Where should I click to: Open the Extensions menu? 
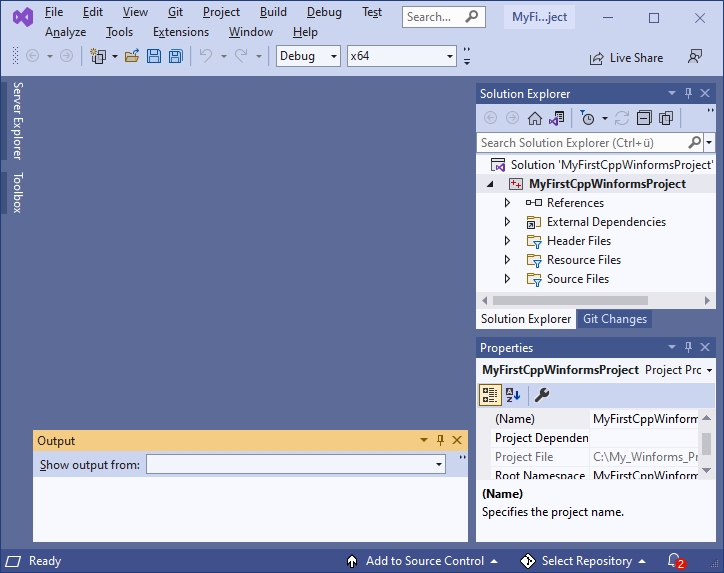[x=181, y=32]
